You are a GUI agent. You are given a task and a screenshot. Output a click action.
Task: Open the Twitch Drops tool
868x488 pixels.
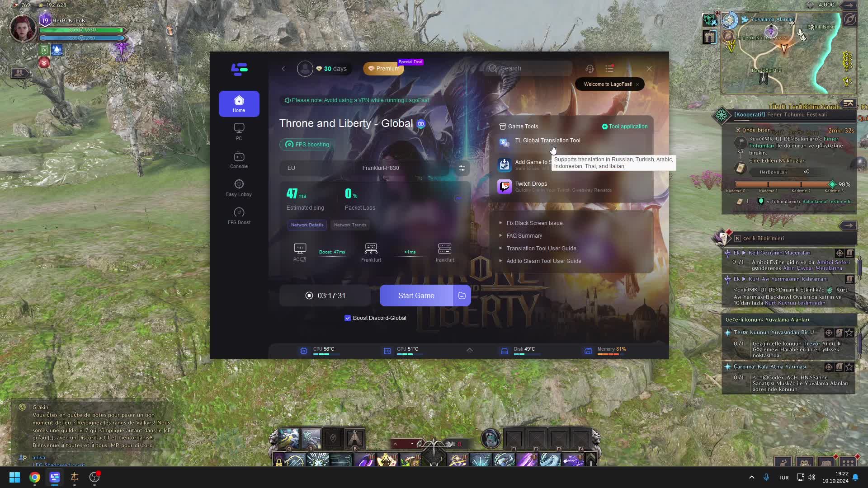[x=531, y=184]
